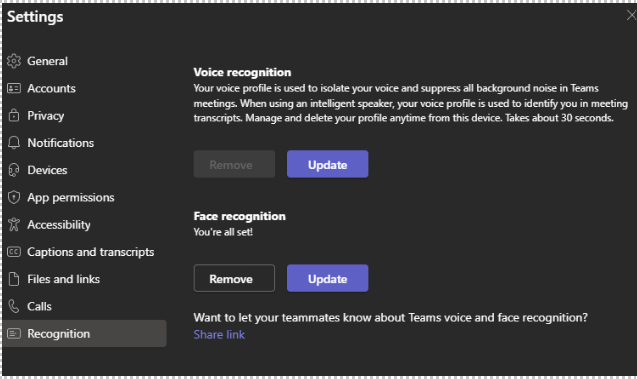
Task: Update the voice recognition profile
Action: (327, 164)
